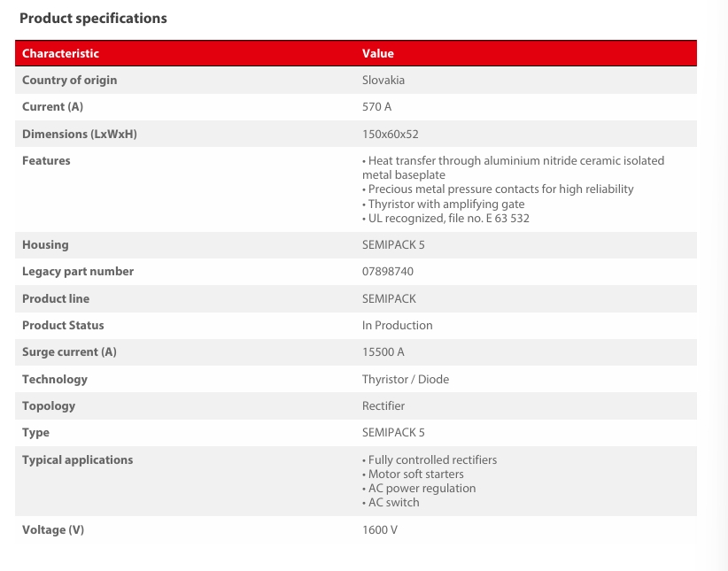Click the Typical applications row label
728x571 pixels.
[77, 459]
